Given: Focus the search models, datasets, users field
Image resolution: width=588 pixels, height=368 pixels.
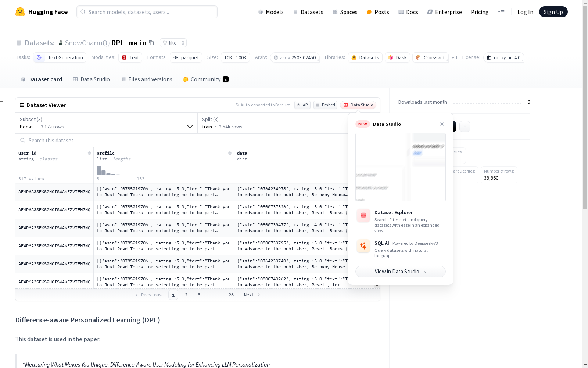Looking at the screenshot, I should click(147, 12).
